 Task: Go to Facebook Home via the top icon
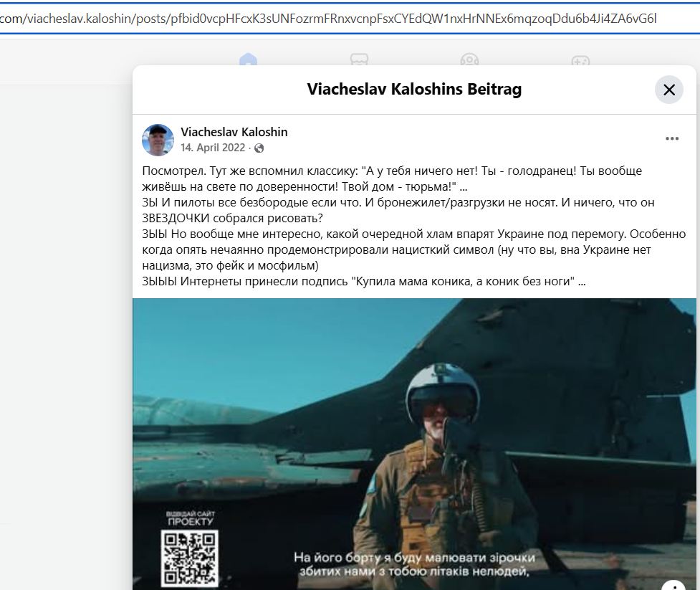point(248,61)
